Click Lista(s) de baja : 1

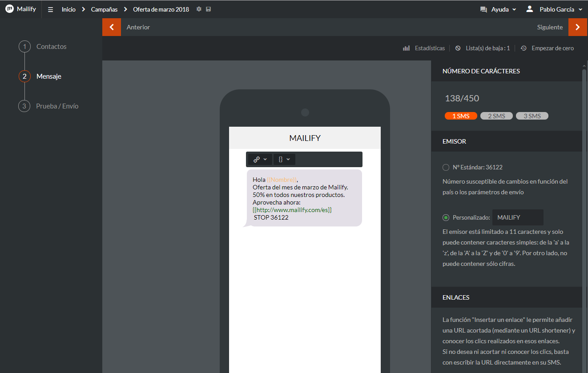point(487,48)
